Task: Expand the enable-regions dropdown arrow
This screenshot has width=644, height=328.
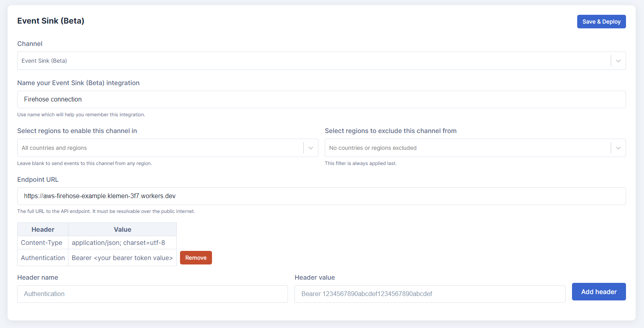Action: [311, 148]
